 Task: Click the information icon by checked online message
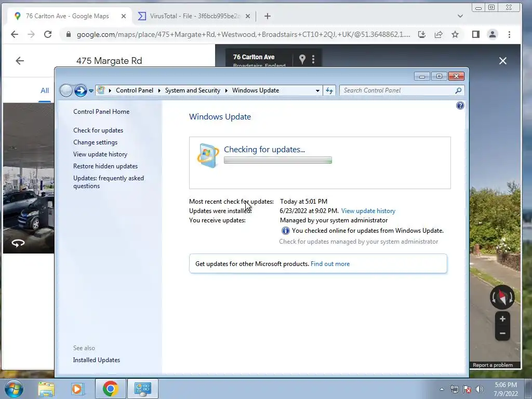click(x=285, y=231)
